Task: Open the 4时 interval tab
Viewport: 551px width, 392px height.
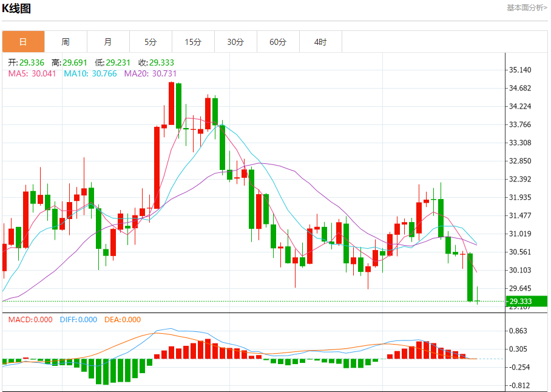Action: (x=321, y=42)
